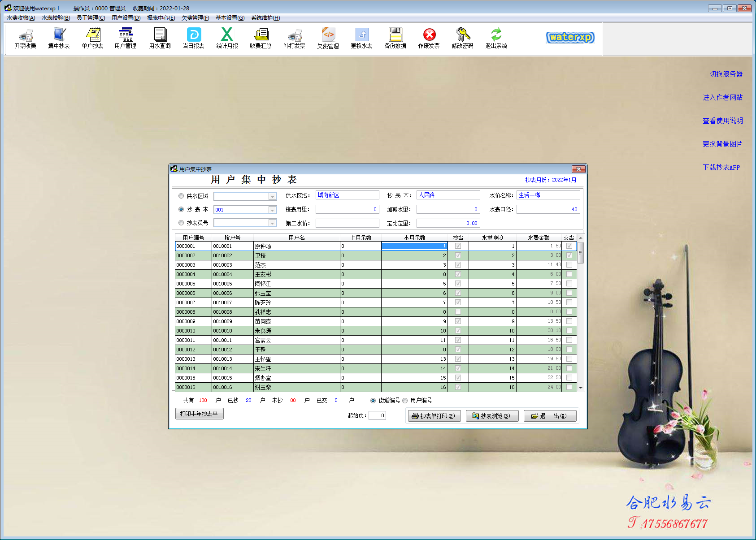The image size is (756, 540).
Task: Open the 报表中心 menu
Action: (x=161, y=18)
